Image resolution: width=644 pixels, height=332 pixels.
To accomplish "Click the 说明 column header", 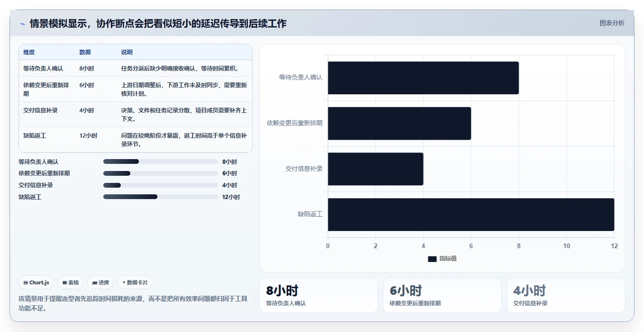I will (x=127, y=52).
